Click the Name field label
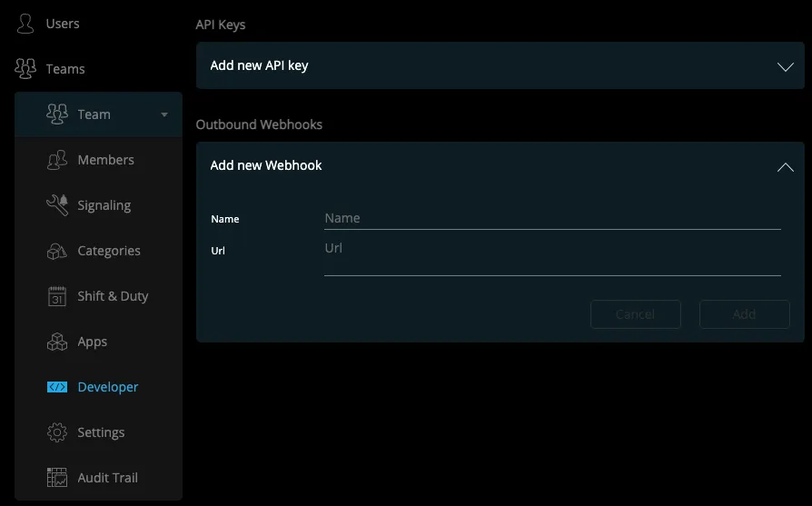This screenshot has height=506, width=812. click(x=225, y=219)
